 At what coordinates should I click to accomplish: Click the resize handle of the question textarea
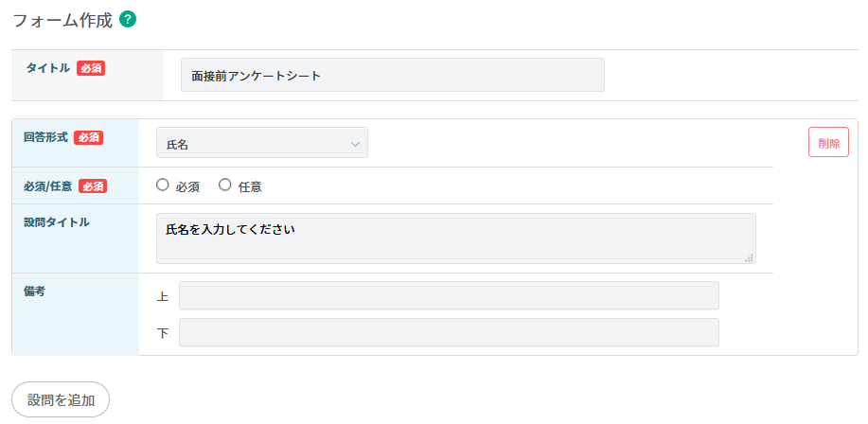tap(749, 257)
